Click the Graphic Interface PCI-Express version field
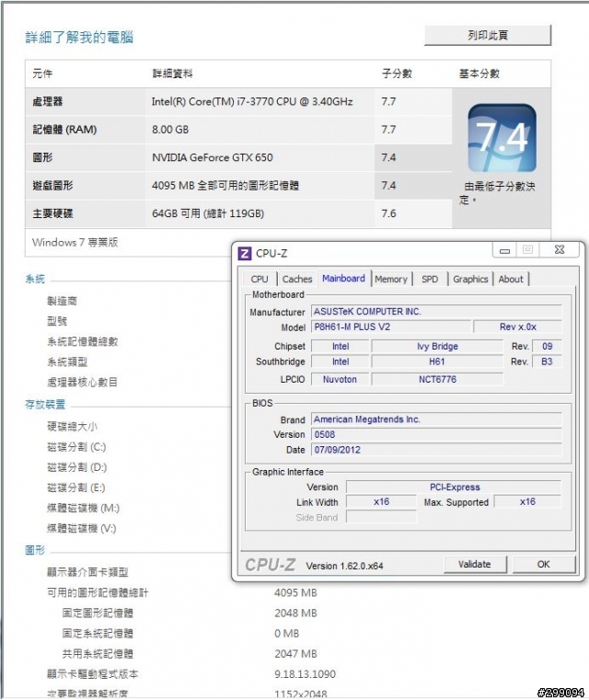Screen dimensions: 589x700 point(454,487)
